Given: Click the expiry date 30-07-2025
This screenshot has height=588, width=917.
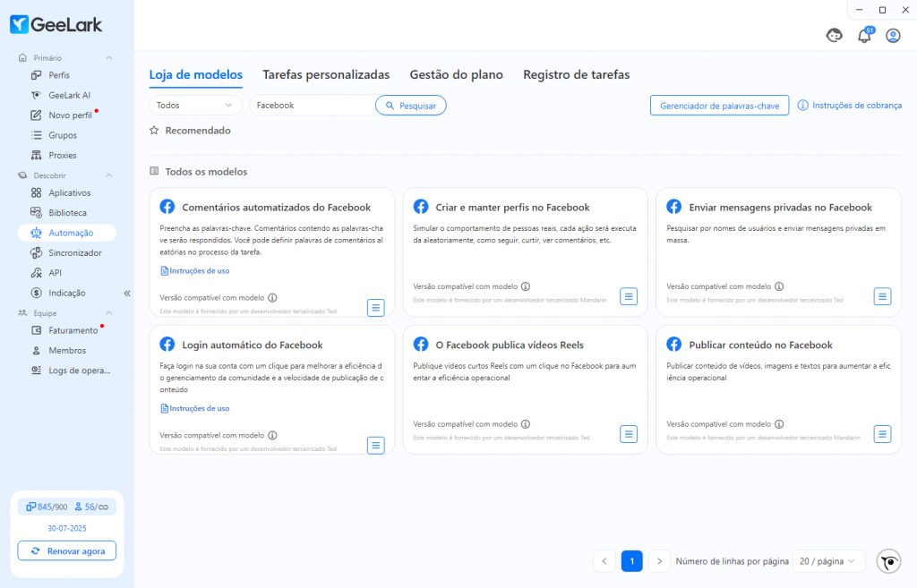Looking at the screenshot, I should (x=66, y=528).
